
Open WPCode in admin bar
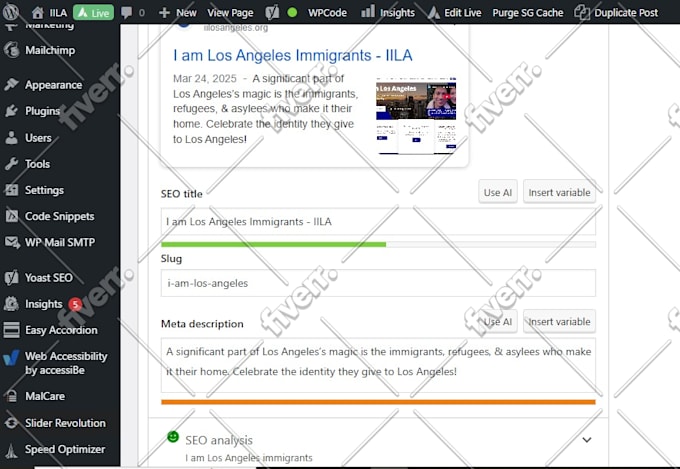coord(327,13)
